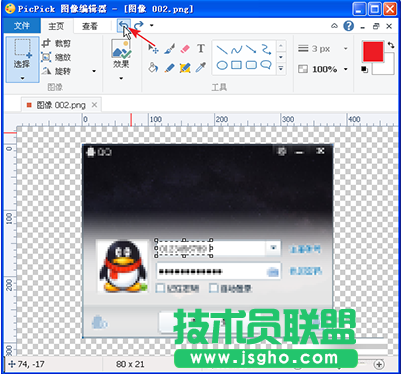Image resolution: width=401 pixels, height=374 pixels.
Task: Expand the 选择 tool dropdown arrow
Action: (x=22, y=79)
